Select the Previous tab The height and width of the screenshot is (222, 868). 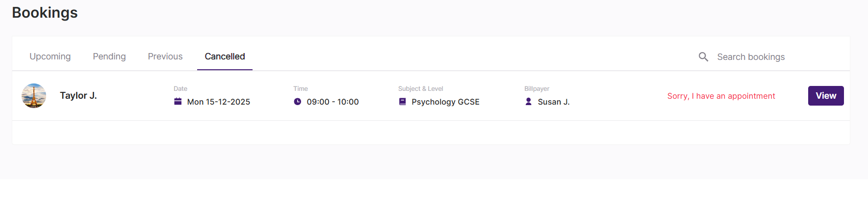(x=165, y=56)
